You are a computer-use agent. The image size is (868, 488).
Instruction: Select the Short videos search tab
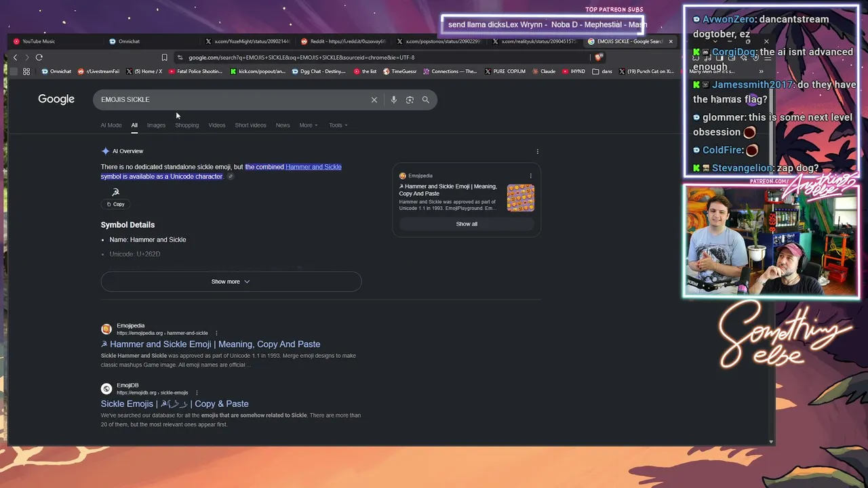pyautogui.click(x=250, y=125)
